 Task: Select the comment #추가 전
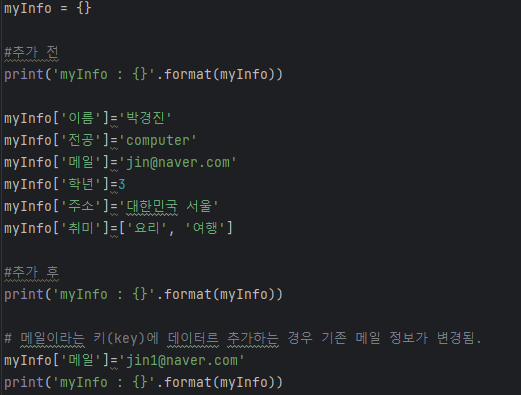[x=31, y=52]
